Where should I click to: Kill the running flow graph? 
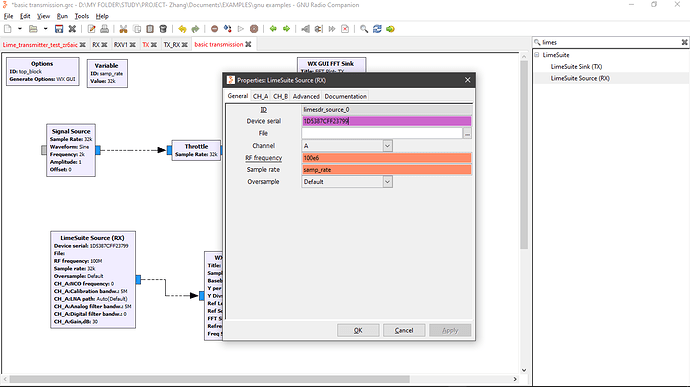coord(254,29)
